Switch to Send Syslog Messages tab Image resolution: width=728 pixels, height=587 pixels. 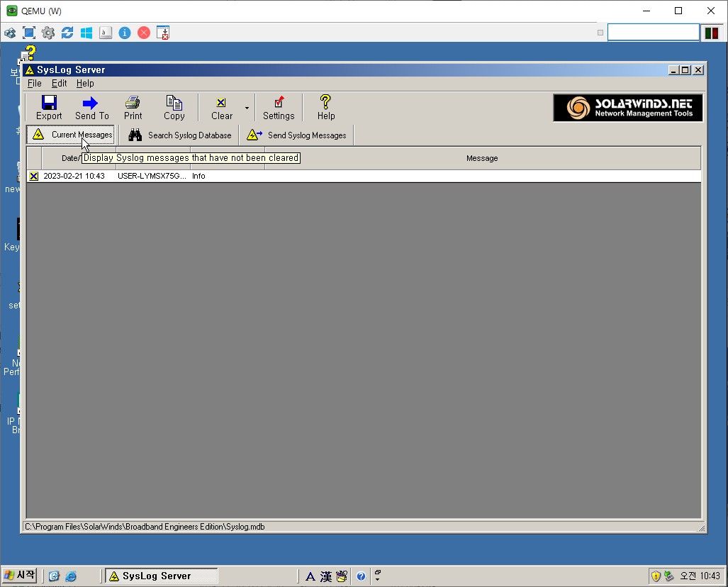296,135
